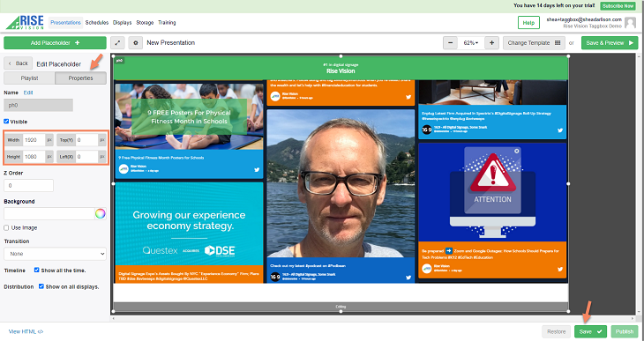Viewport: 644px width, 341px height.
Task: Click the green Save button
Action: pos(590,331)
